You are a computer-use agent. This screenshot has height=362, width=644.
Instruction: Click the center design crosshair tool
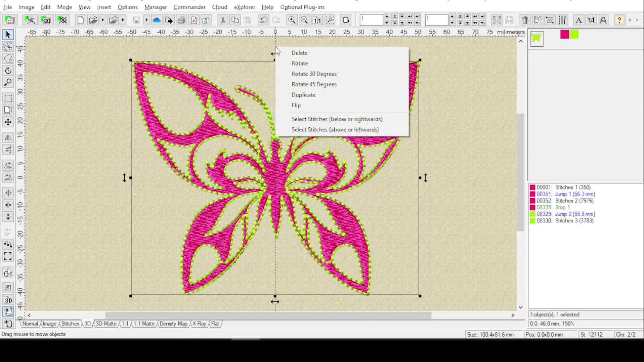pos(8,193)
